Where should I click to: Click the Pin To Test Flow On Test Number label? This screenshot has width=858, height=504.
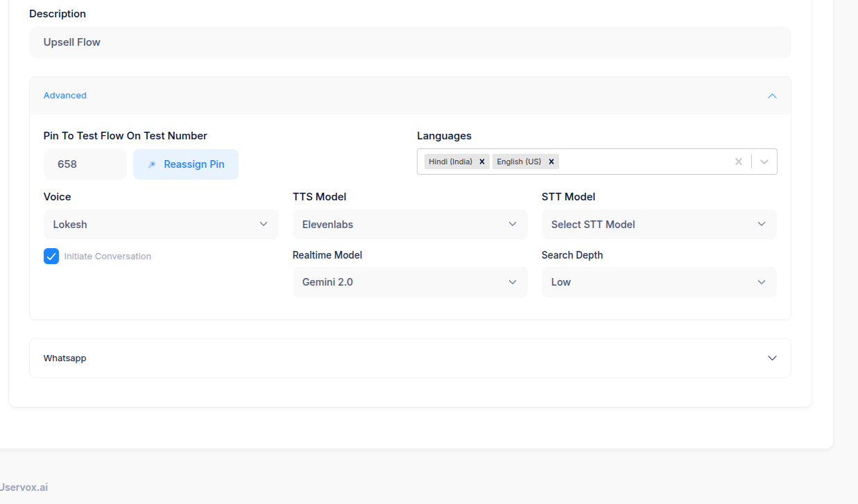pos(126,136)
